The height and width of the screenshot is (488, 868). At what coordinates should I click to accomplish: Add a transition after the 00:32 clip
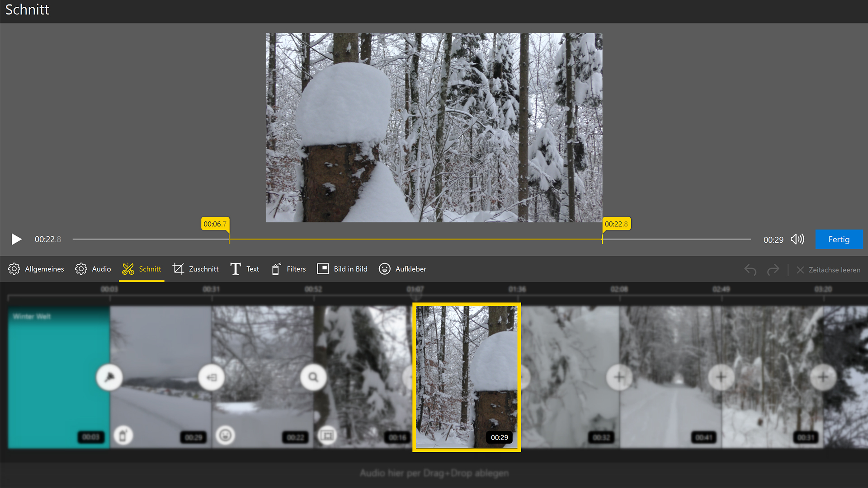619,377
